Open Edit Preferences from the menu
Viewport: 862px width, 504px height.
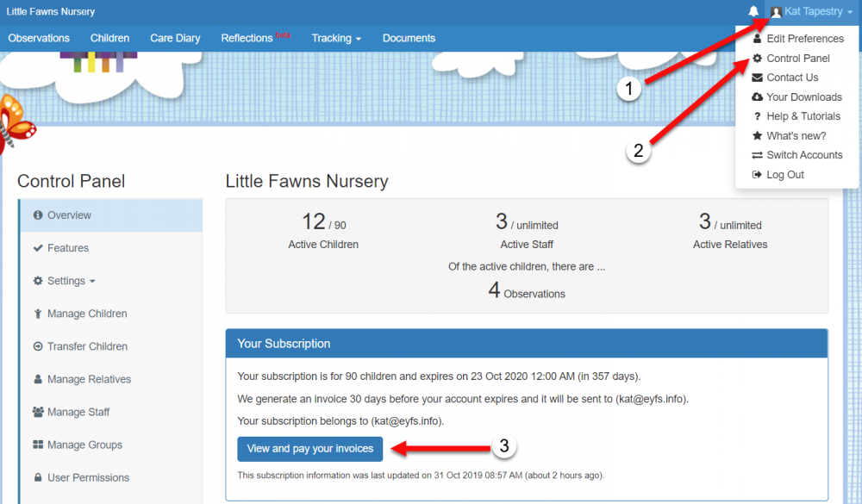(804, 39)
